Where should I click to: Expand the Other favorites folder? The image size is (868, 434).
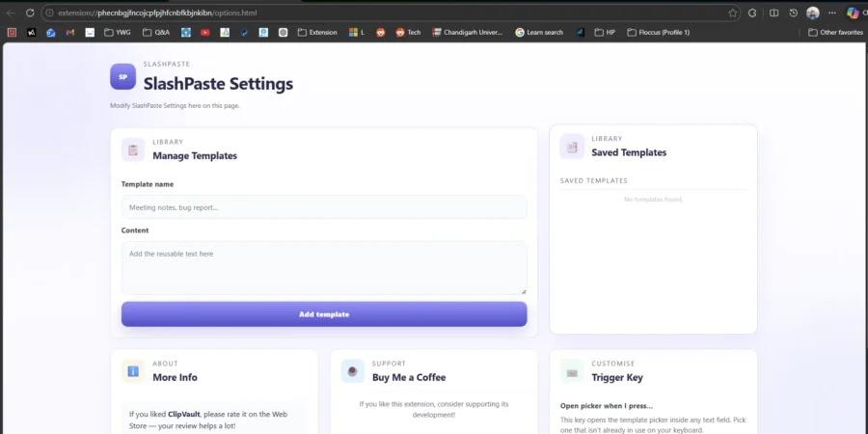835,33
